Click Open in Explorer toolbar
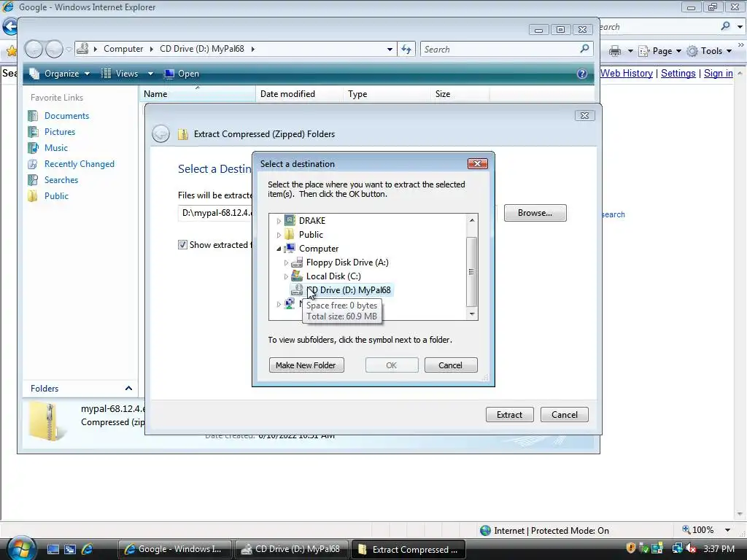747x560 pixels. point(182,74)
